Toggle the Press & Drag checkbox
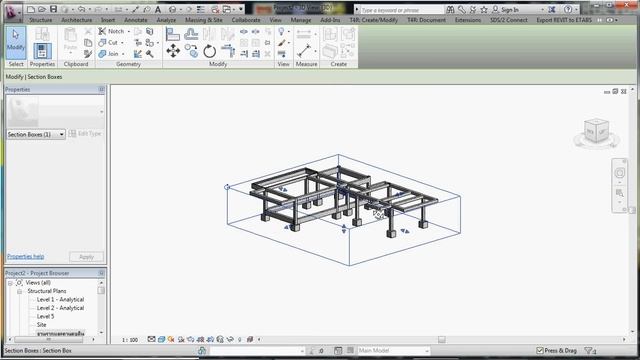The height and width of the screenshot is (360, 640). click(540, 350)
